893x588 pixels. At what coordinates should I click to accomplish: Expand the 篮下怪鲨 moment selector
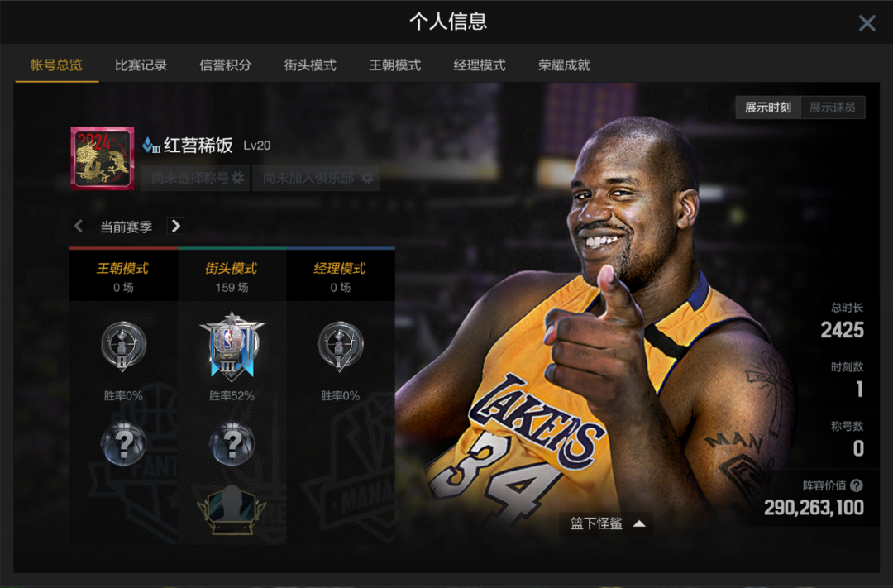tap(607, 523)
